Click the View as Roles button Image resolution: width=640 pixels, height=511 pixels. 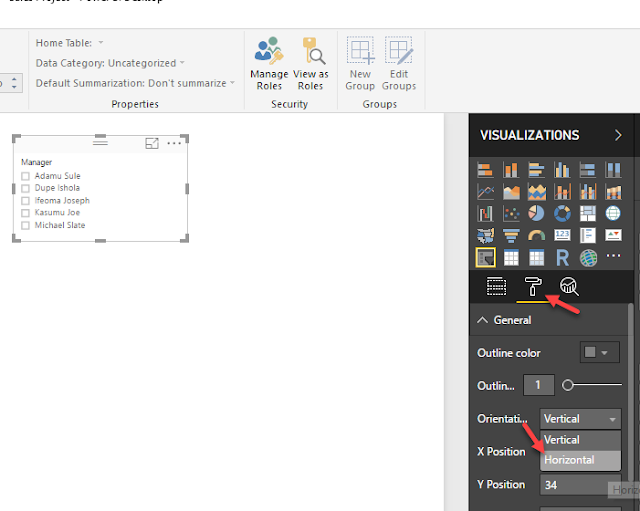311,64
